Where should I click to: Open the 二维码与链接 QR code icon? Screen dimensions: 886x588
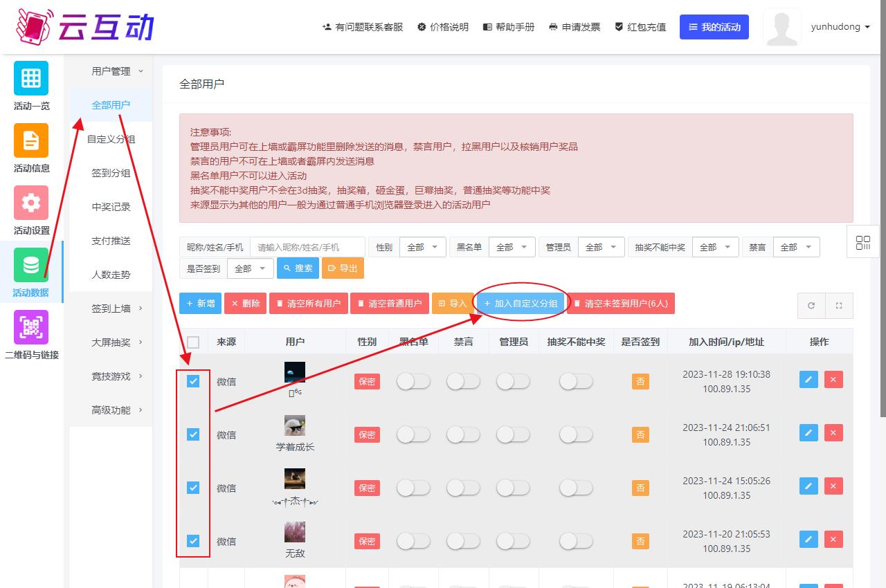(31, 327)
